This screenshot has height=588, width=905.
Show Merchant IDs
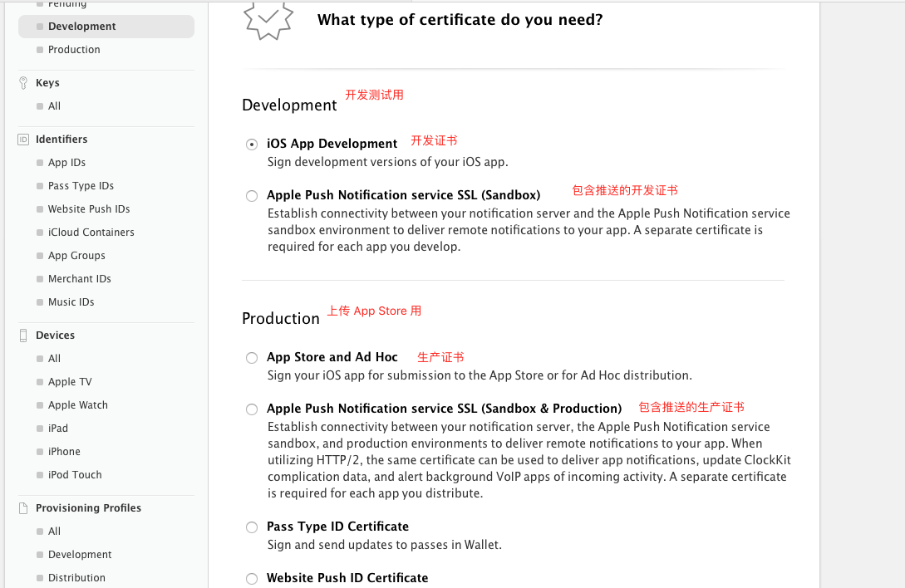tap(79, 279)
